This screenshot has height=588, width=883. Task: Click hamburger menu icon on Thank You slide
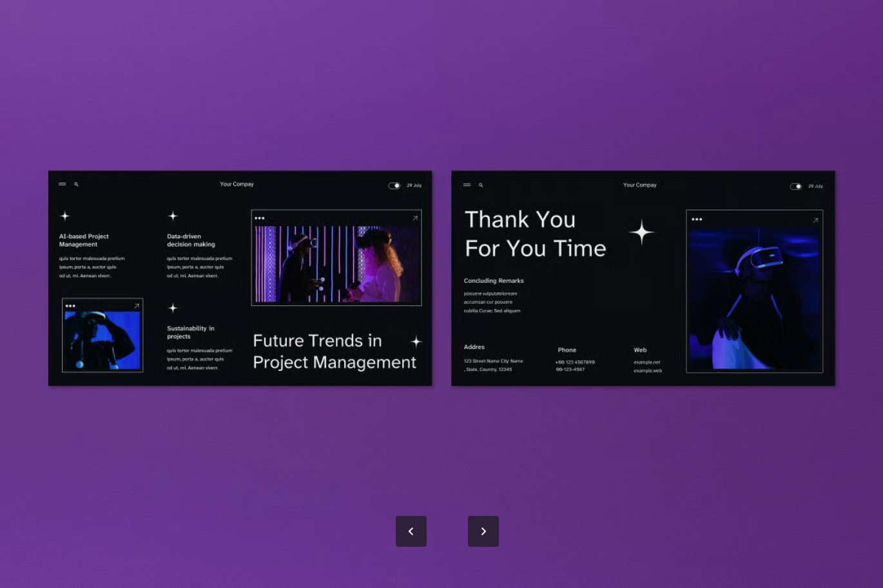(x=467, y=185)
